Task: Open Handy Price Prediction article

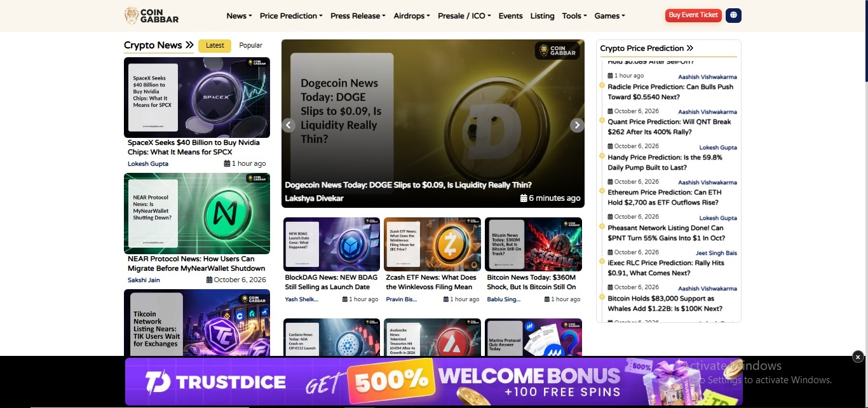Action: tap(665, 163)
